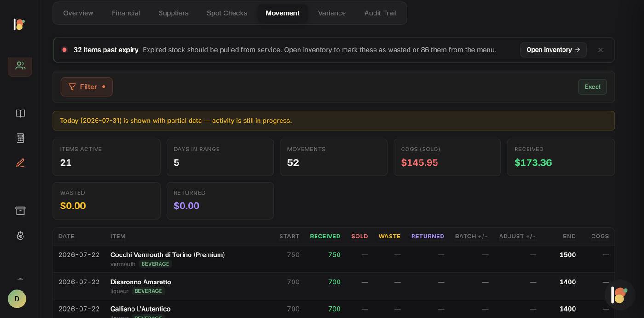Image resolution: width=644 pixels, height=318 pixels.
Task: Click the RECEIVED column header
Action: coord(325,237)
